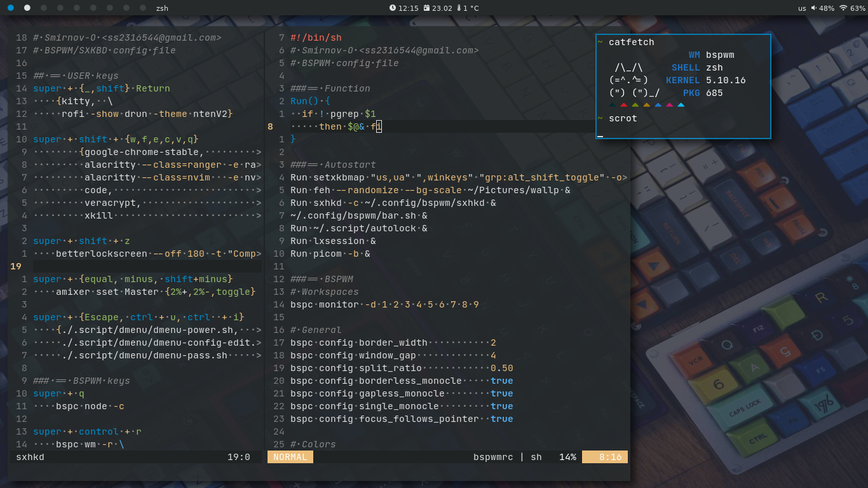Place cursor on the '#!/bin/sh' shebang line
Viewport: 868px width, 488px height.
[316, 37]
